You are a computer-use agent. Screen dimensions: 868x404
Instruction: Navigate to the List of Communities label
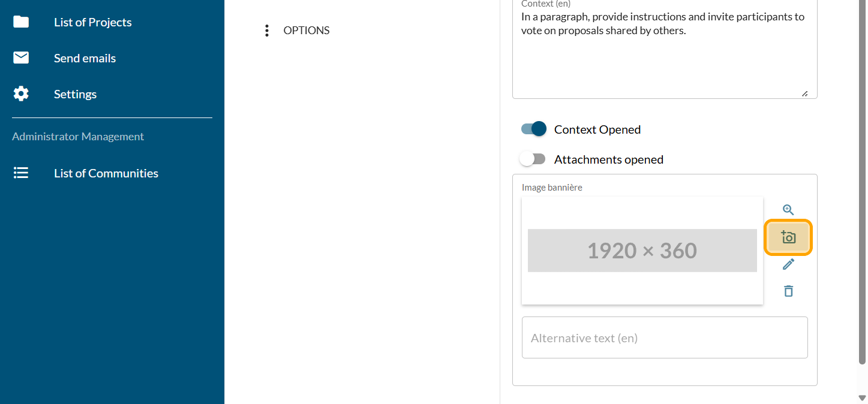[106, 173]
